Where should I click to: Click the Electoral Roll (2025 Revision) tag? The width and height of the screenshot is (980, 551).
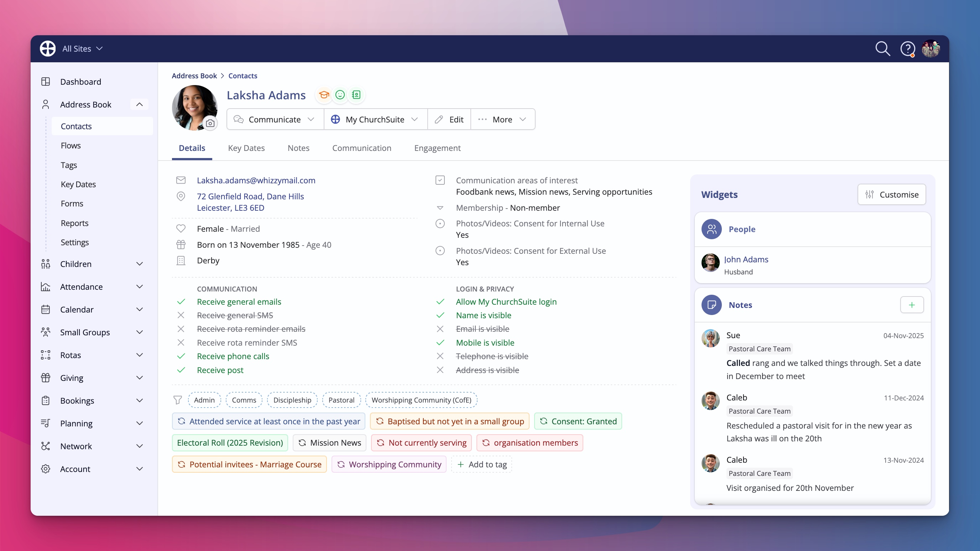pos(230,443)
